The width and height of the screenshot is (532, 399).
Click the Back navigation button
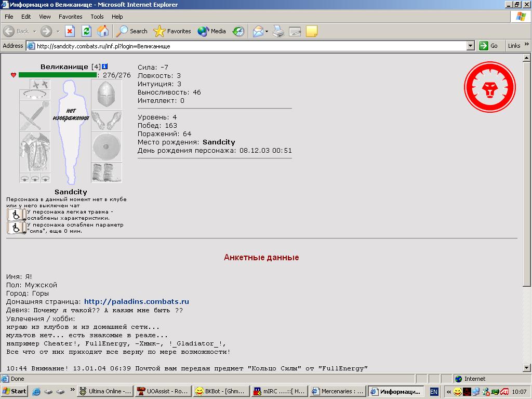pyautogui.click(x=16, y=31)
